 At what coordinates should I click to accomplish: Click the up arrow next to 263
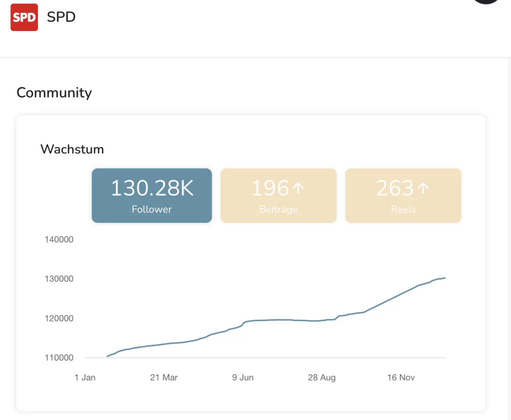[423, 188]
